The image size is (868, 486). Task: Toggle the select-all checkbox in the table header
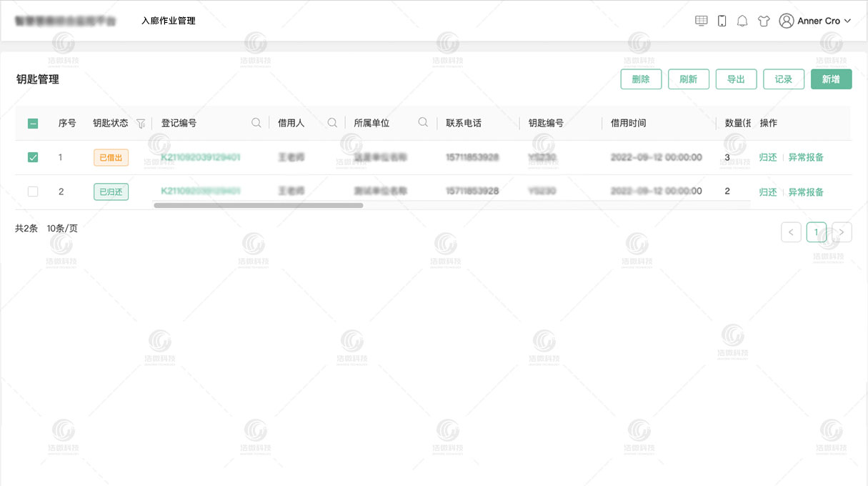(33, 122)
